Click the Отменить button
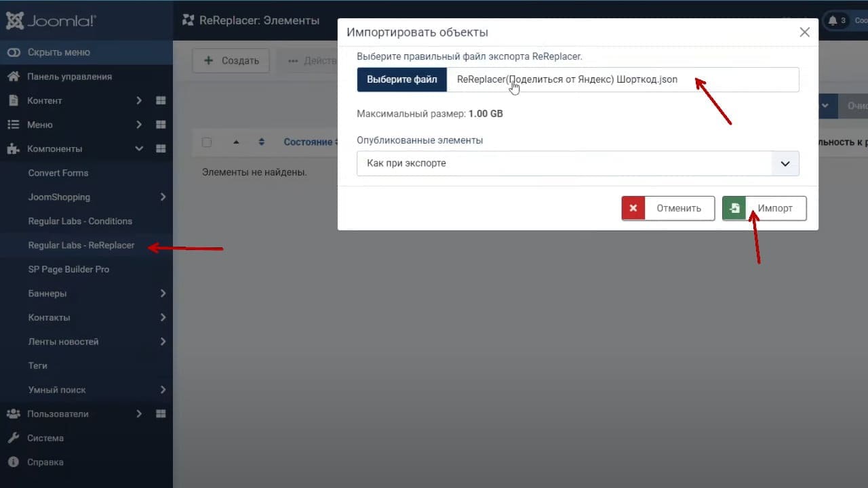Screen dimensions: 868x488 668,208
